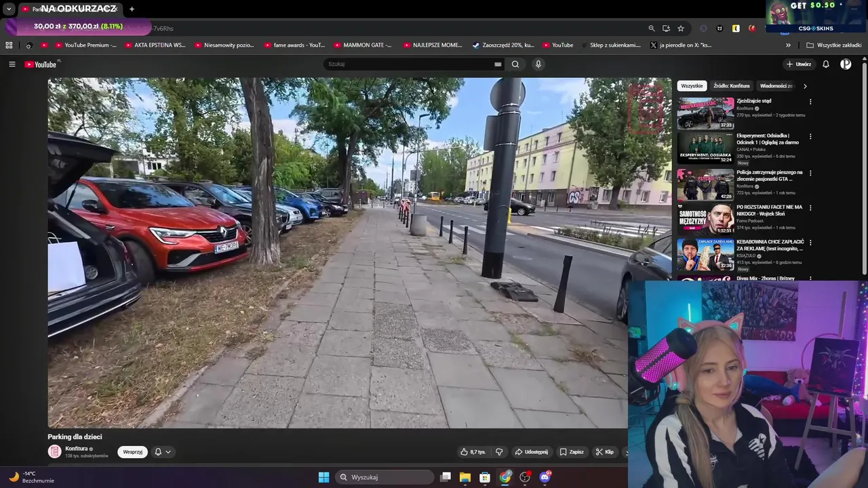Open the 'Niesamowity pozio...' bookmark

click(224, 45)
